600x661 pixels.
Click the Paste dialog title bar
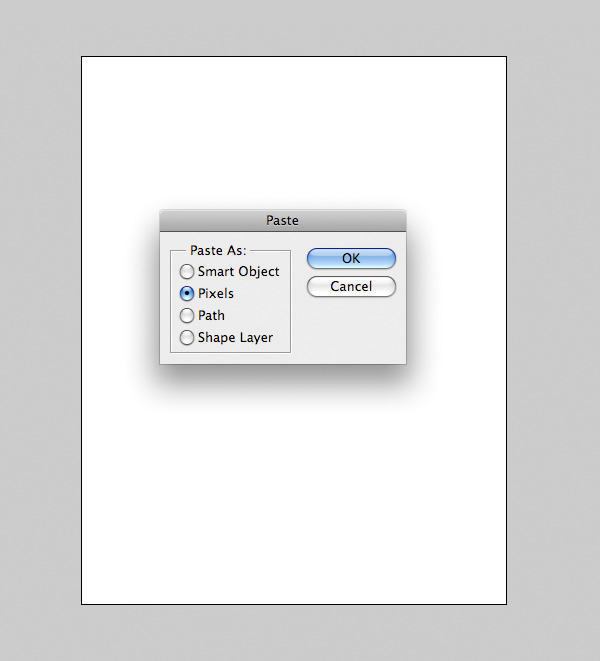(282, 220)
